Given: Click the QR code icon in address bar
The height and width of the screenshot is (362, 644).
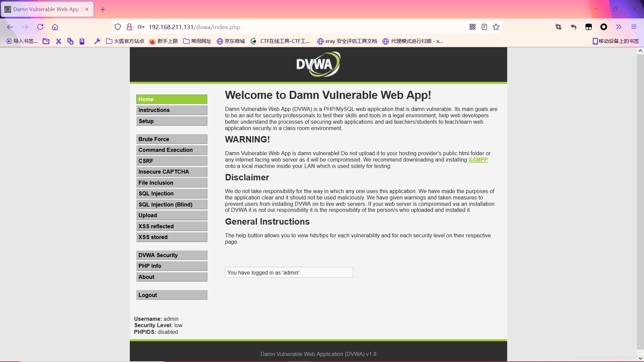Looking at the screenshot, I should [472, 27].
